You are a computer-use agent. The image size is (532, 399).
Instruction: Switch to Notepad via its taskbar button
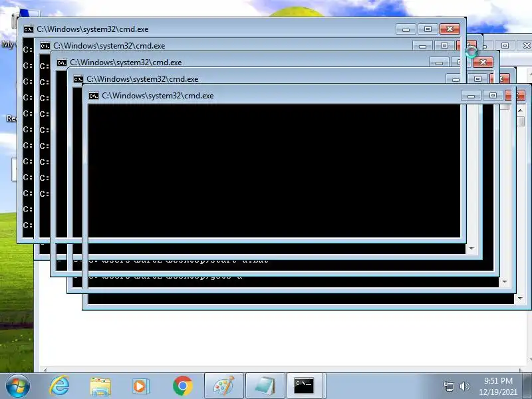pos(265,386)
